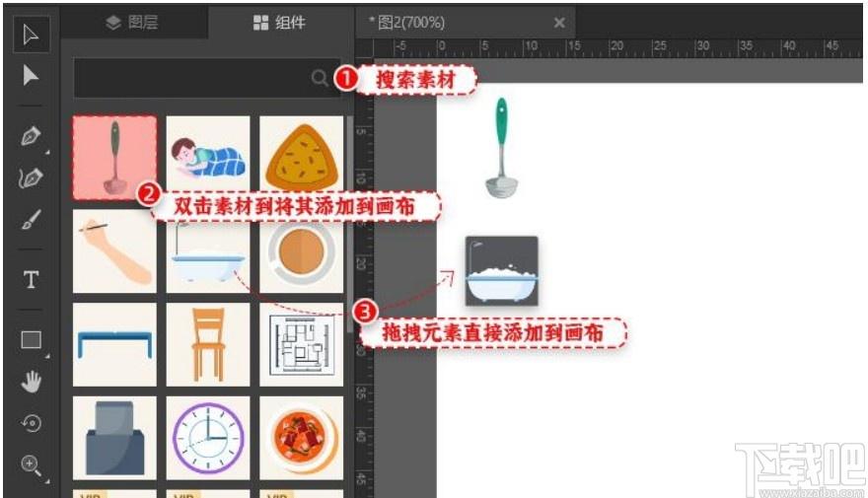
Task: Click the material search input field
Action: point(207,78)
